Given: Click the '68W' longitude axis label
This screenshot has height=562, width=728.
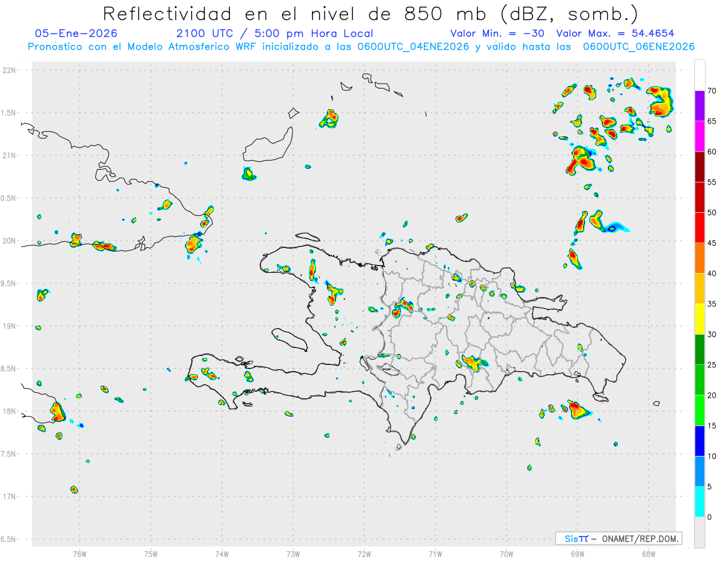Looking at the screenshot, I should [x=648, y=554].
